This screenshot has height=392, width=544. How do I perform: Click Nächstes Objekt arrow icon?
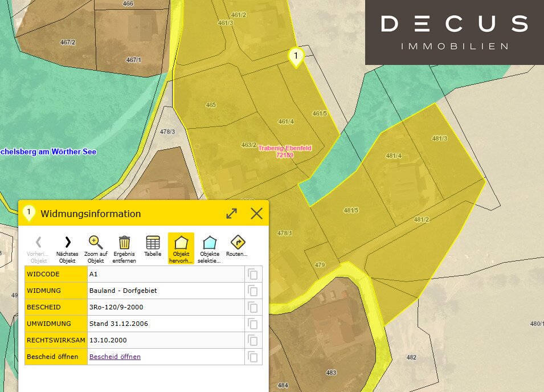point(67,243)
